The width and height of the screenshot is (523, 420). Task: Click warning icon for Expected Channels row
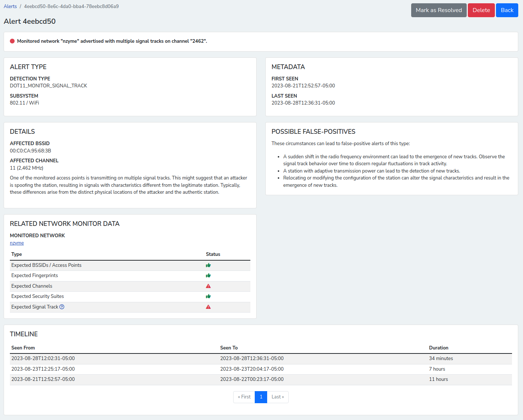pos(208,286)
